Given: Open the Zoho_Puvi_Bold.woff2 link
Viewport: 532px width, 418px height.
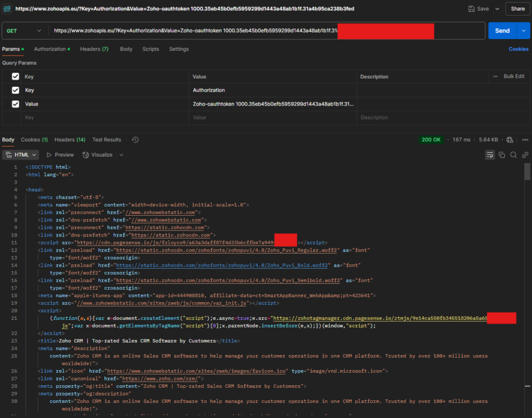Looking at the screenshot, I should click(222, 265).
